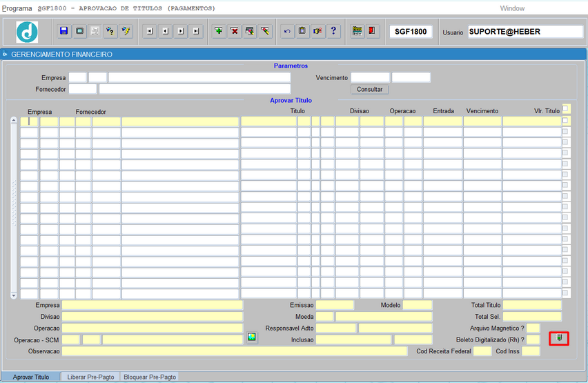Image resolution: width=588 pixels, height=383 pixels.
Task: Click the green plus insert record icon
Action: point(219,31)
